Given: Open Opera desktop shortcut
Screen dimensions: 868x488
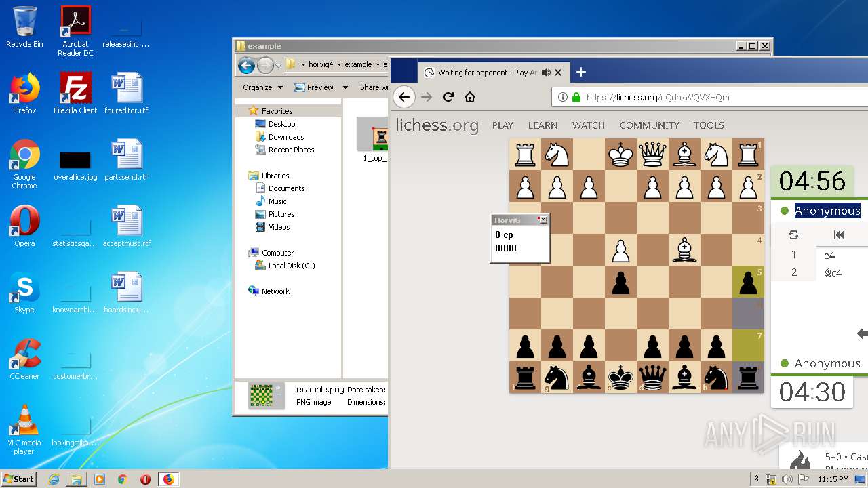Looking at the screenshot, I should click(24, 226).
